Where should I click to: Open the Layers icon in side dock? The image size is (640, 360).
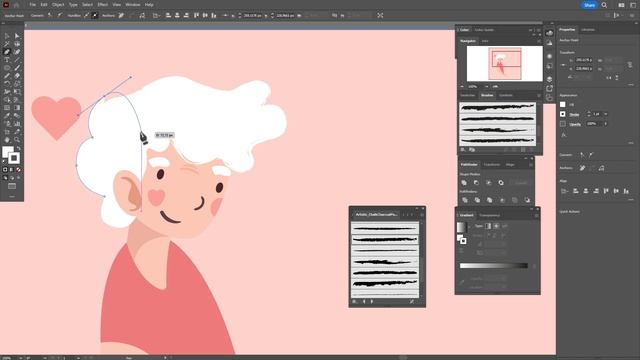pos(549,79)
